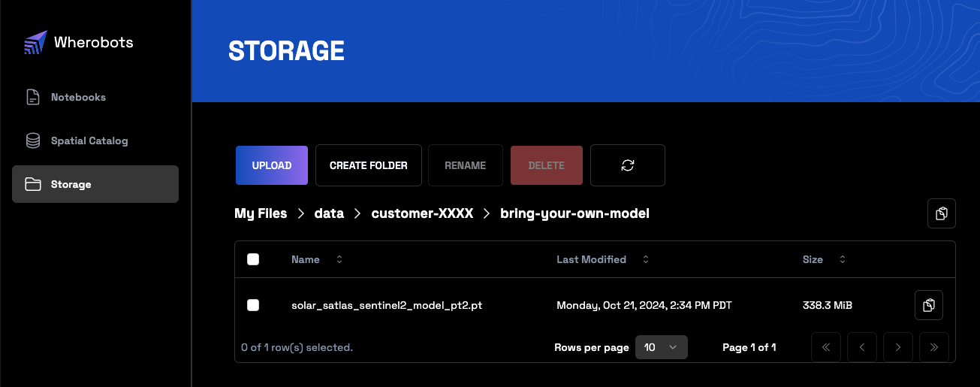This screenshot has height=387, width=980.
Task: Click file name solar_satlas_sentinel2_model_pt2.pt
Action: point(387,305)
